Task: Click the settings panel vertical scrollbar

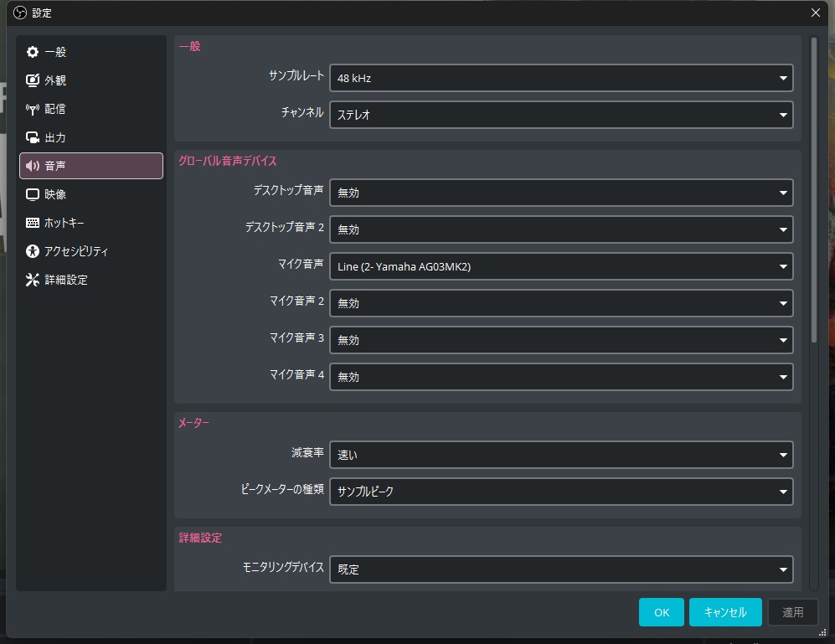Action: pos(813,189)
